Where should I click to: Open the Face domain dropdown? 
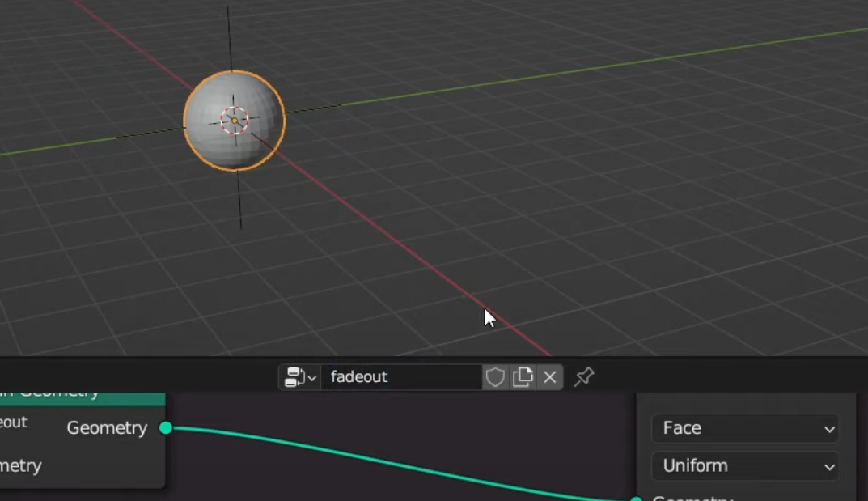745,428
